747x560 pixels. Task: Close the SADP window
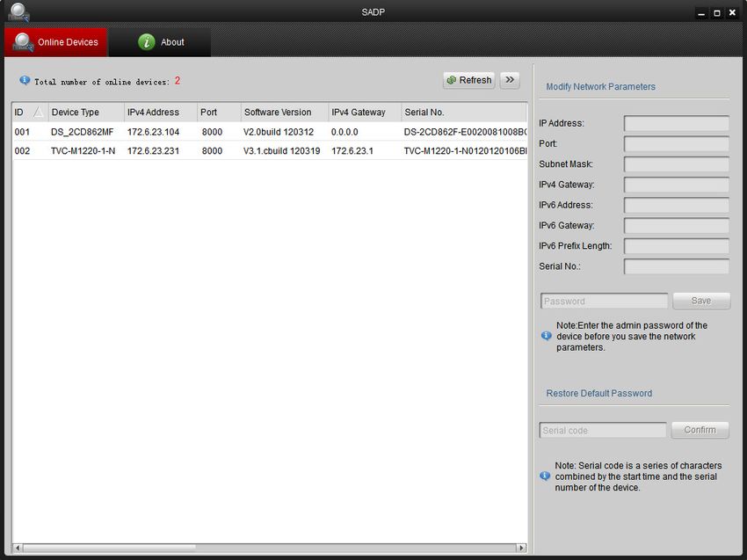click(733, 13)
